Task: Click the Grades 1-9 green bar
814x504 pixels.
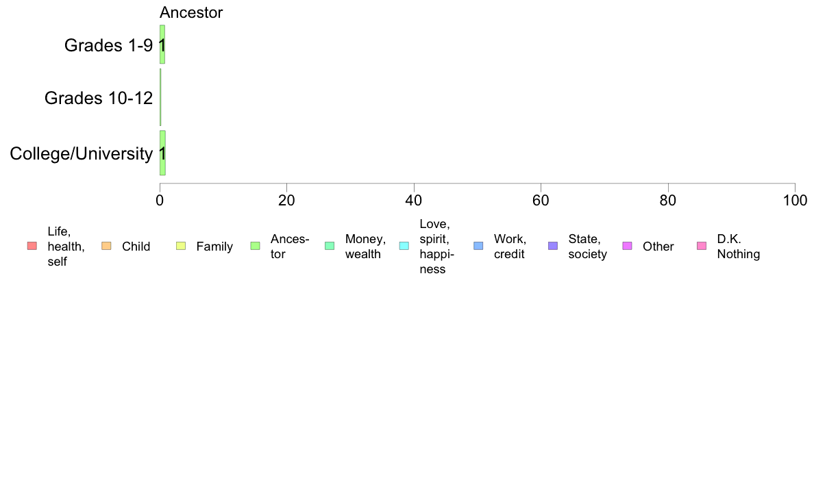Action: coord(162,45)
